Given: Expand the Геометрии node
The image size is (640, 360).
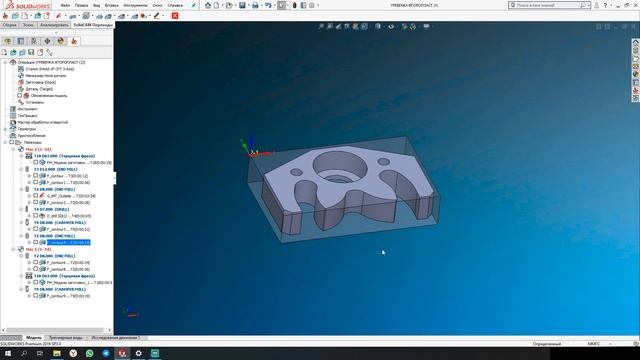Looking at the screenshot, I should [5, 129].
